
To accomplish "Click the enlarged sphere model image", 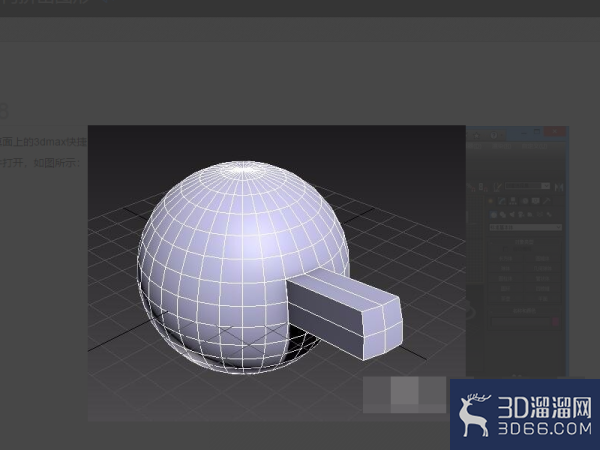I will (x=277, y=273).
